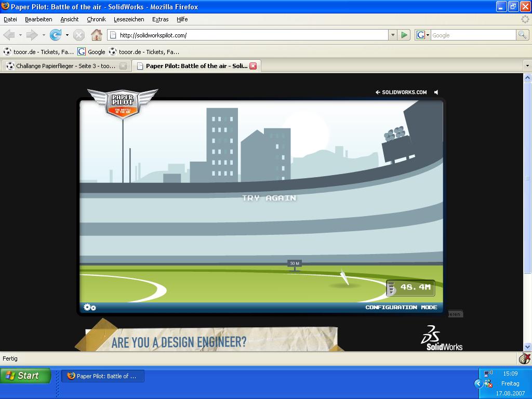Click TRY AGAIN in the game
Viewport: 532px width, 399px height.
point(269,198)
